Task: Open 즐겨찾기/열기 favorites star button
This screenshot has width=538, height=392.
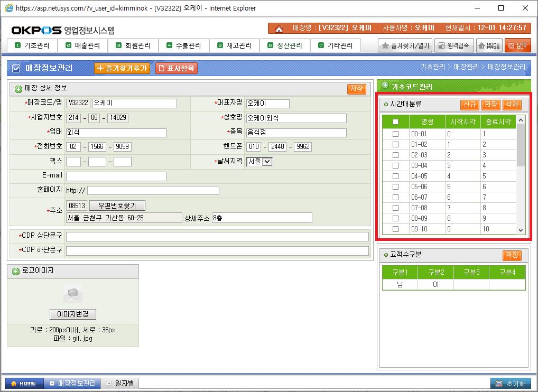Action: click(405, 46)
